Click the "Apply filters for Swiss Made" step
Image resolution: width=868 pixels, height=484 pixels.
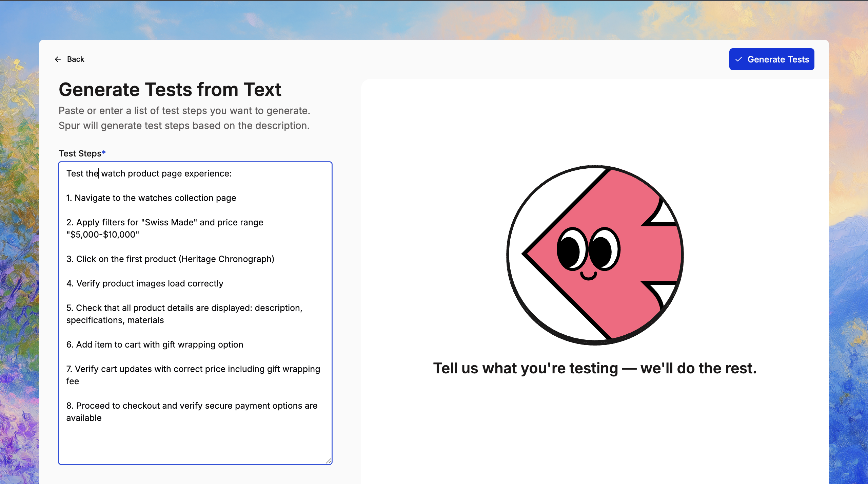165,223
